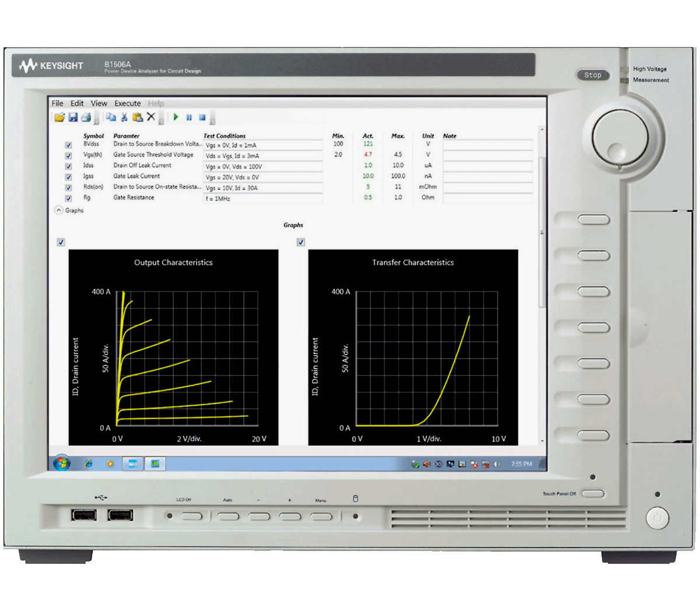Open the Vgs(th) test conditions field
Image resolution: width=700 pixels, height=597 pixels.
(x=262, y=156)
